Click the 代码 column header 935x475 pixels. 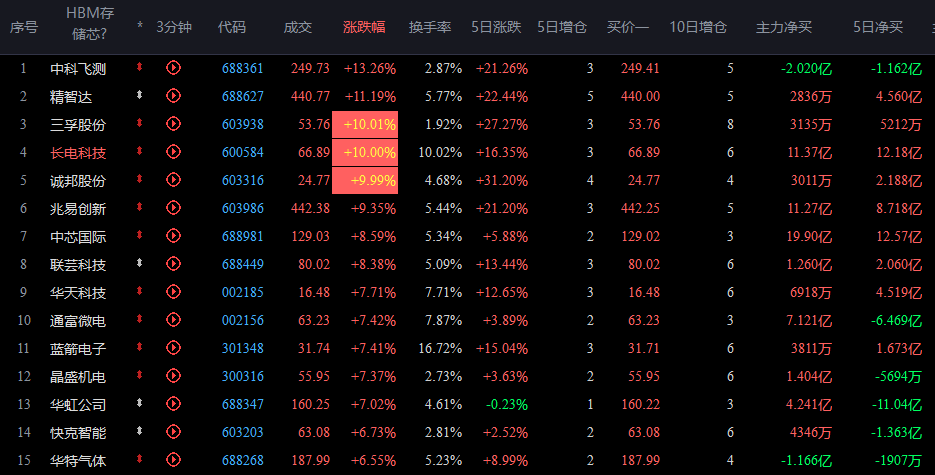231,27
